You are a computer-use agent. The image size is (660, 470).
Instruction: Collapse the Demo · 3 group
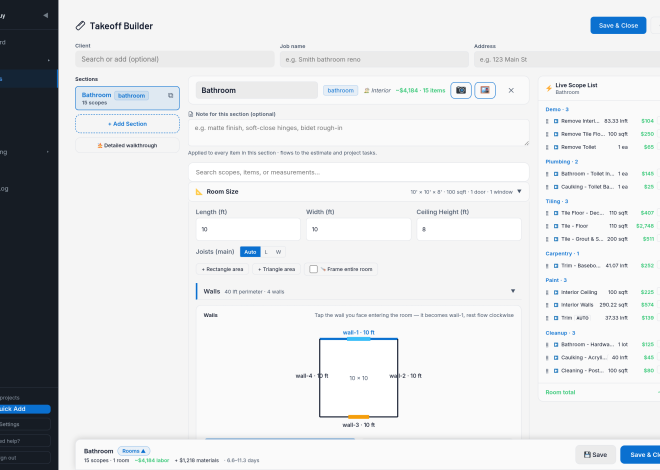pos(557,109)
